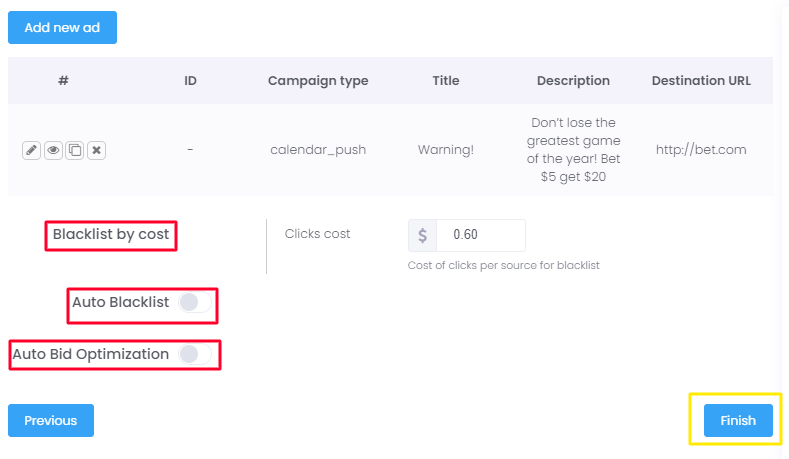Focus the Clicks cost input field

(480, 235)
